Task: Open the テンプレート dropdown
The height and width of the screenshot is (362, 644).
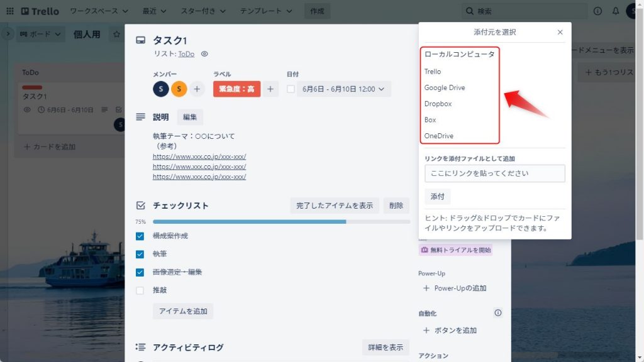Action: (x=266, y=11)
